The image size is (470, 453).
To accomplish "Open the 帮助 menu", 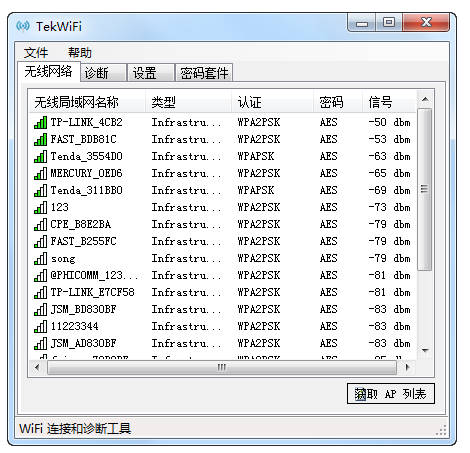I will (x=80, y=53).
